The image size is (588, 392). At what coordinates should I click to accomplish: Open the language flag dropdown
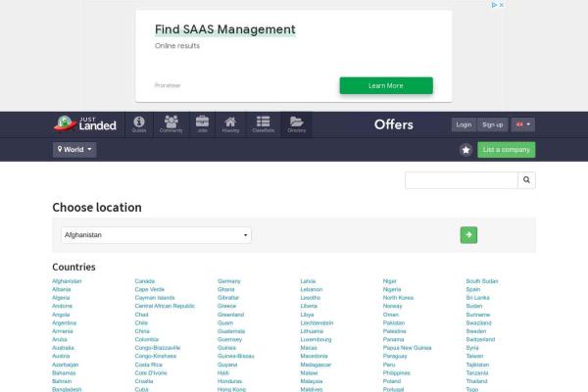pyautogui.click(x=522, y=124)
